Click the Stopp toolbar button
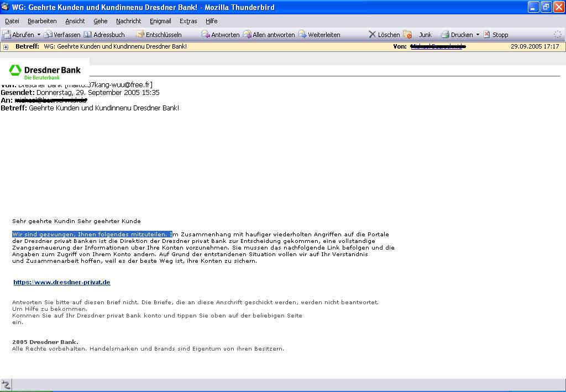Image resolution: width=566 pixels, height=392 pixels. point(496,35)
